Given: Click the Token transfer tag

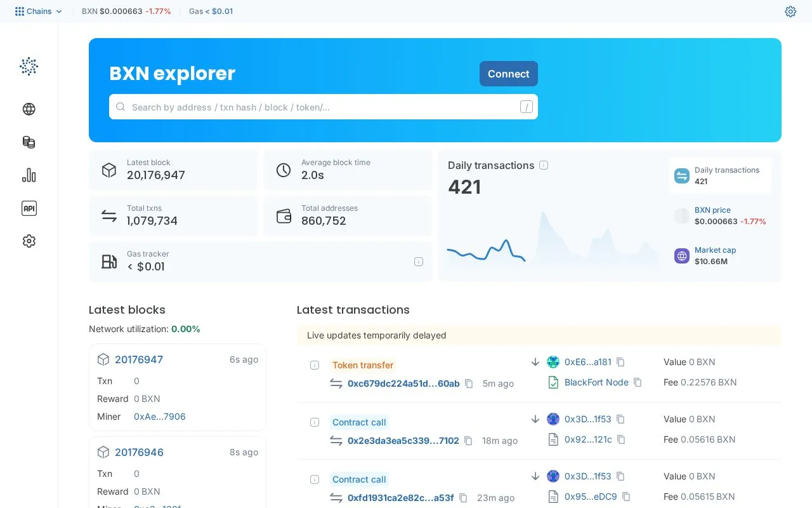Looking at the screenshot, I should 363,365.
